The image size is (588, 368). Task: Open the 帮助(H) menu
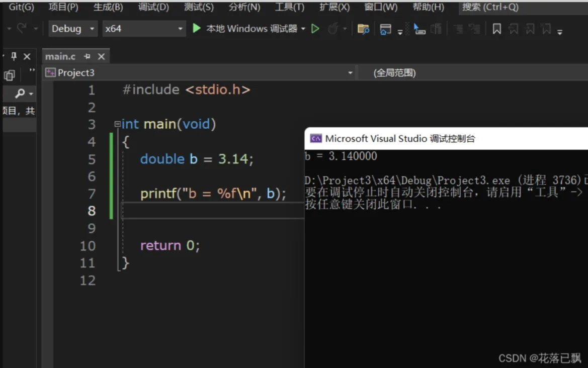[x=428, y=7]
